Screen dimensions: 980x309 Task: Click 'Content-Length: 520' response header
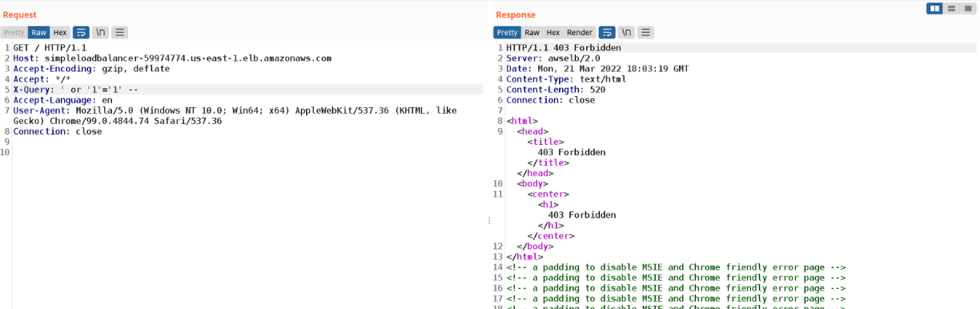(556, 90)
